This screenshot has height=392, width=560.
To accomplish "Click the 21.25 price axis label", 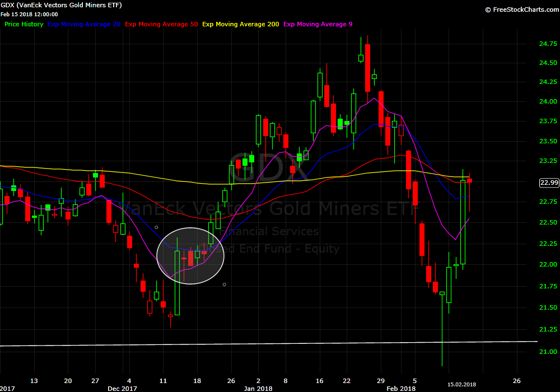I will point(548,329).
